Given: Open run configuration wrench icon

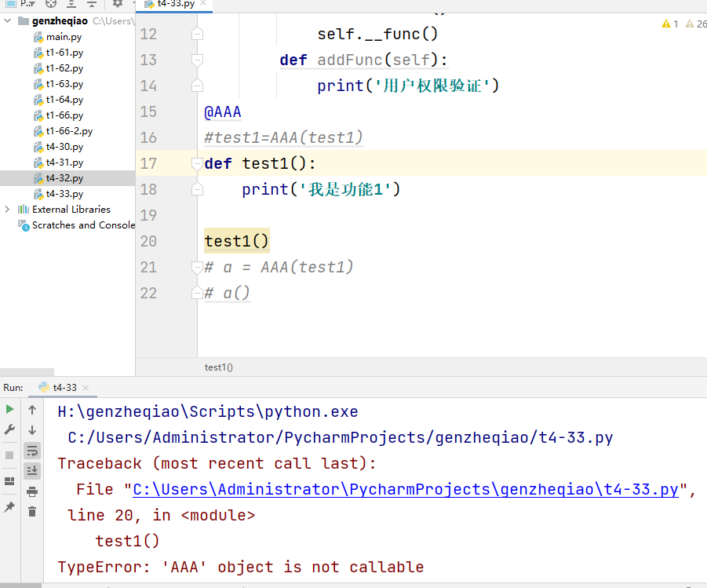Looking at the screenshot, I should coord(9,429).
